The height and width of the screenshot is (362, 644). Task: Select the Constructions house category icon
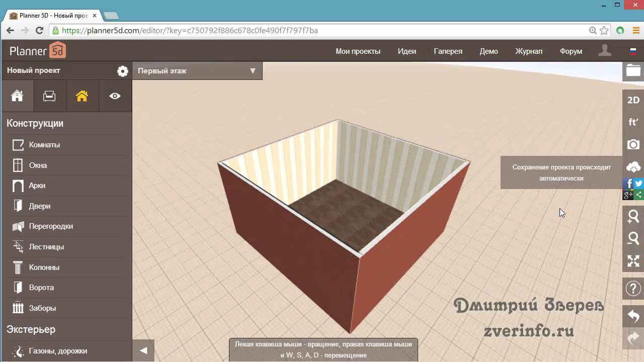pyautogui.click(x=17, y=96)
